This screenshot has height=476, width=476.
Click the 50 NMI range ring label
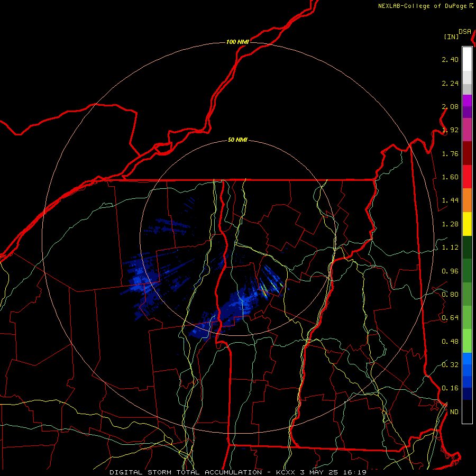tap(237, 140)
